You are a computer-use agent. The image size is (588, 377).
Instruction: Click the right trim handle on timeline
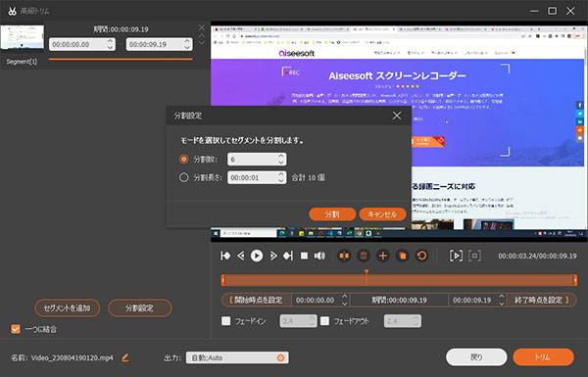pos(575,280)
